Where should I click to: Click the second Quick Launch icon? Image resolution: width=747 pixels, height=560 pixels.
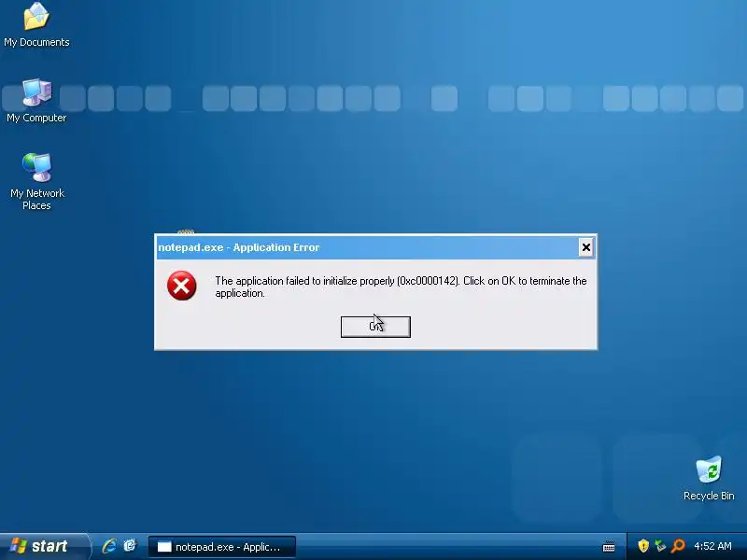(130, 546)
